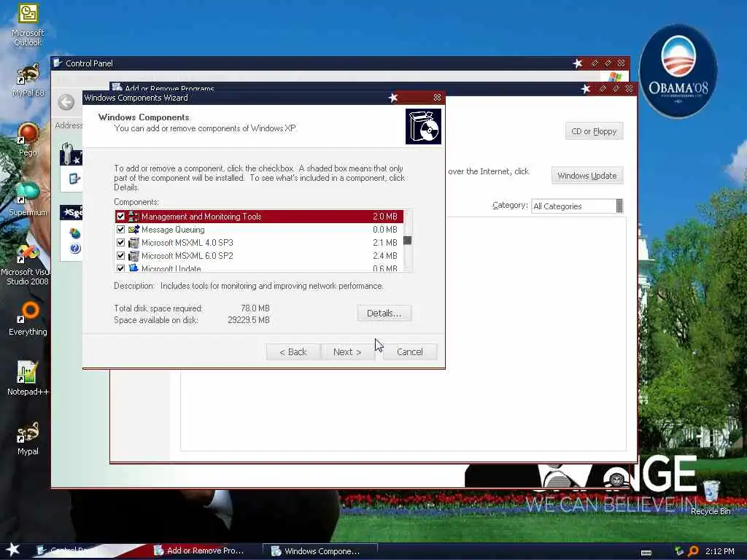747x560 pixels.
Task: Open the Microsoft Outlook desktop icon
Action: 28,25
